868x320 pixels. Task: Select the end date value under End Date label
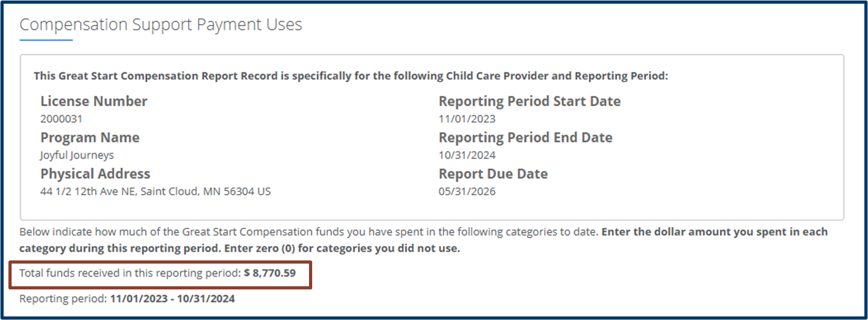[x=467, y=155]
